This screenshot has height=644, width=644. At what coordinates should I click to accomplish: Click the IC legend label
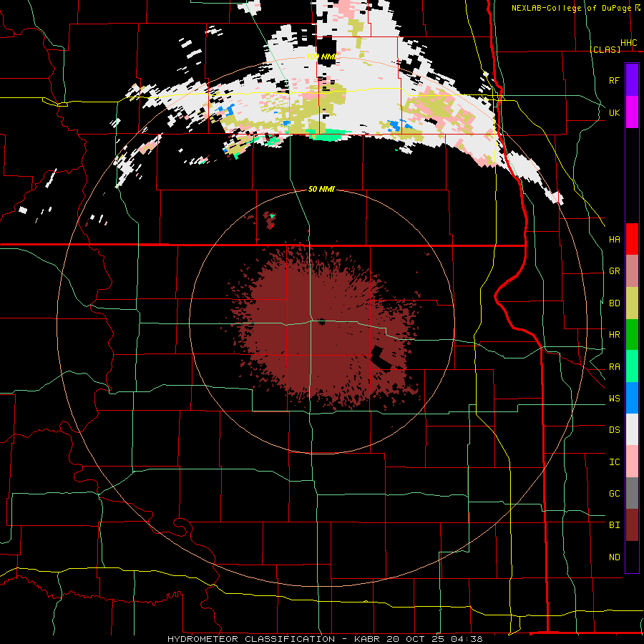pos(614,462)
